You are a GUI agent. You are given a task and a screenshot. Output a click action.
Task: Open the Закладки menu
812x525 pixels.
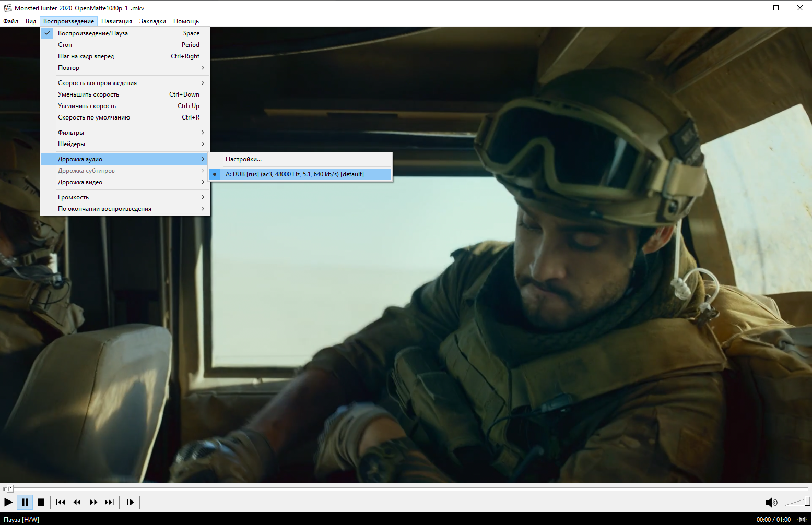tap(152, 21)
